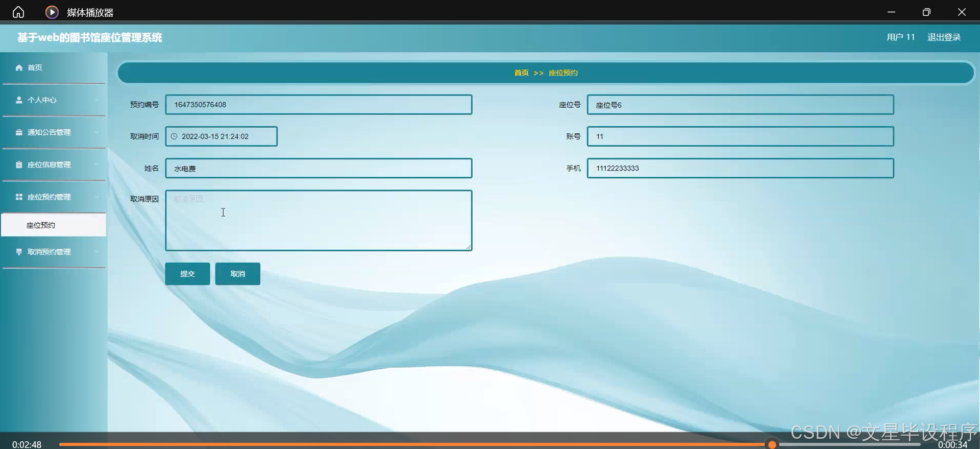Click the 手机 input field

[740, 168]
